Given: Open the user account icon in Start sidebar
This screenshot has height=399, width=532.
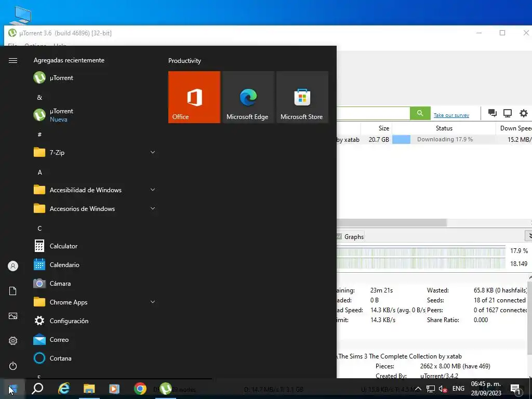Looking at the screenshot, I should pyautogui.click(x=13, y=266).
